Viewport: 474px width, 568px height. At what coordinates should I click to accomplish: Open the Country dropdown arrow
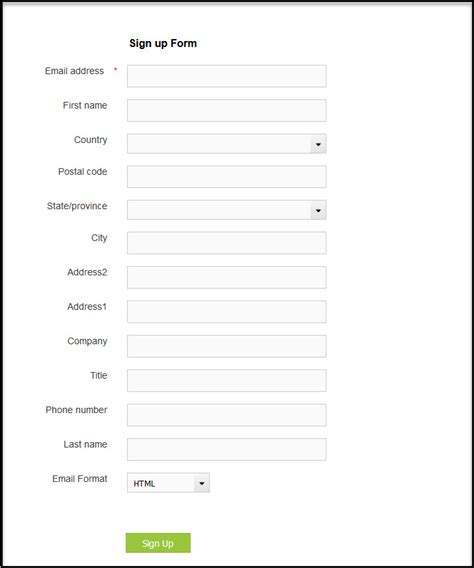click(318, 144)
